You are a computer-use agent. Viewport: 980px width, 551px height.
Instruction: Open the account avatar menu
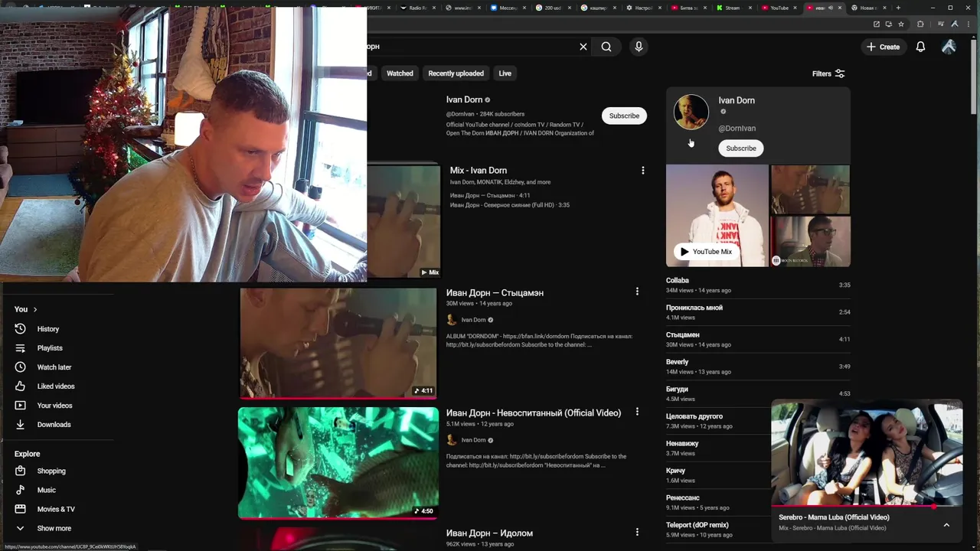[x=949, y=47]
